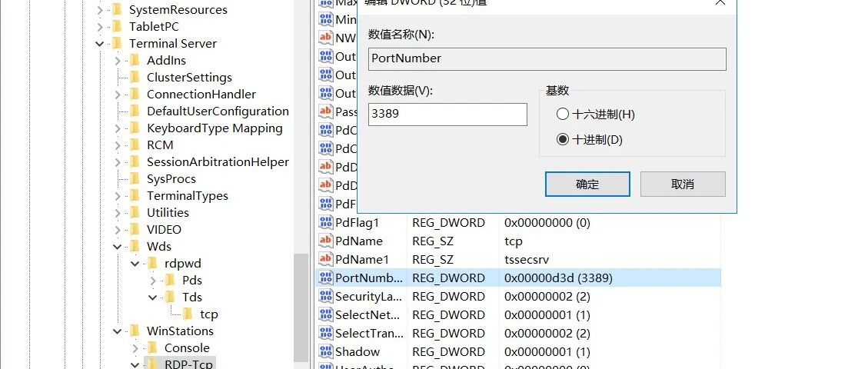Click the 确定 (OK) button
This screenshot has height=369, width=868.
(587, 184)
